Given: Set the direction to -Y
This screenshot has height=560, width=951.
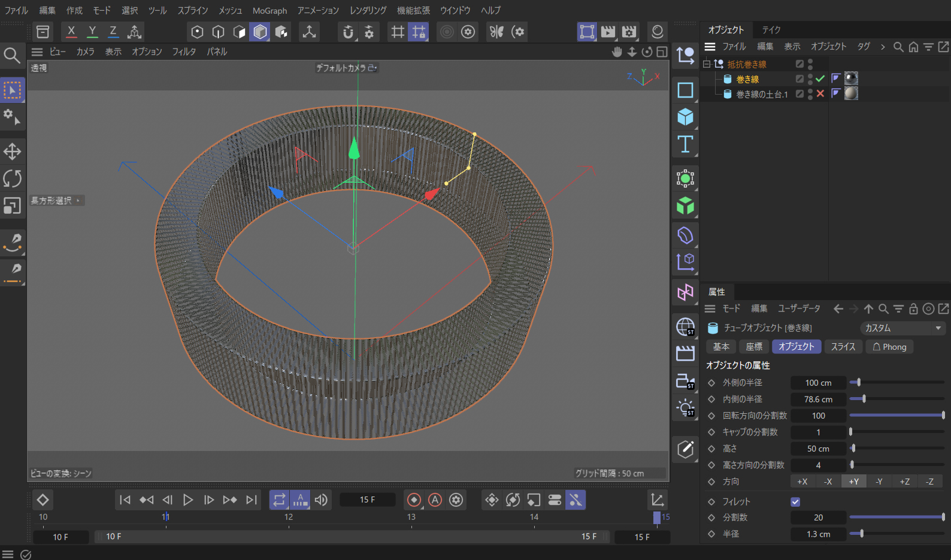Looking at the screenshot, I should click(879, 482).
